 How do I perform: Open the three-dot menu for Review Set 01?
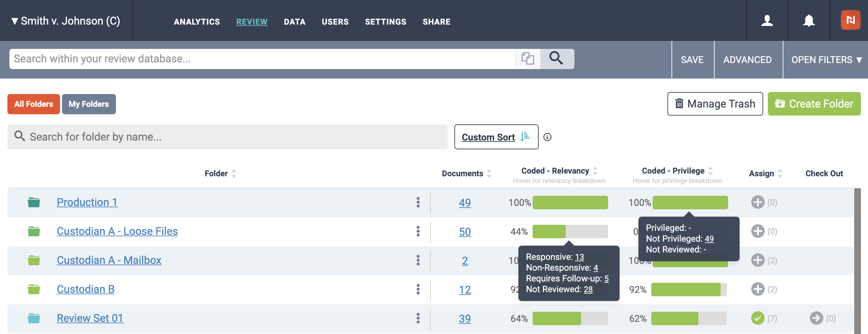pos(418,318)
